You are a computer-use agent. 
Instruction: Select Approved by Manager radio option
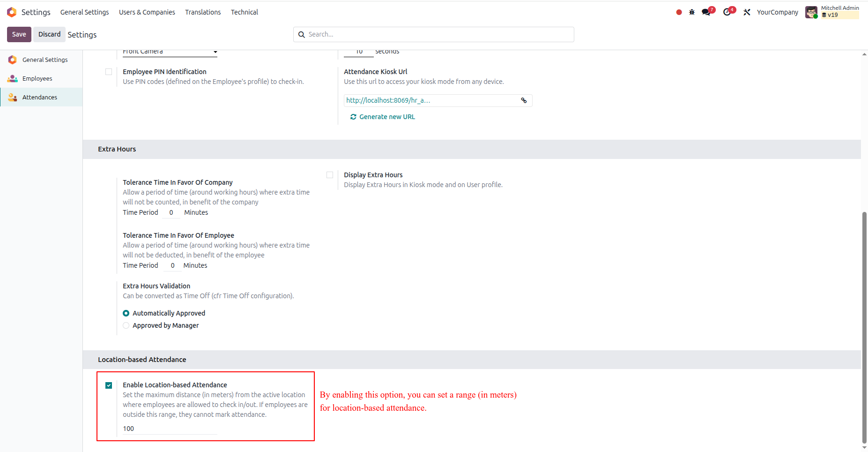tap(126, 325)
